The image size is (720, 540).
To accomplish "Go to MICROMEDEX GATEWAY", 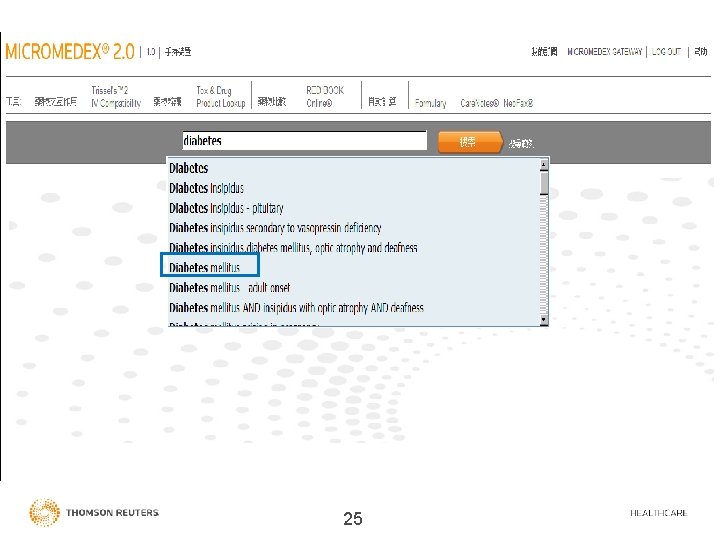I will click(x=605, y=51).
